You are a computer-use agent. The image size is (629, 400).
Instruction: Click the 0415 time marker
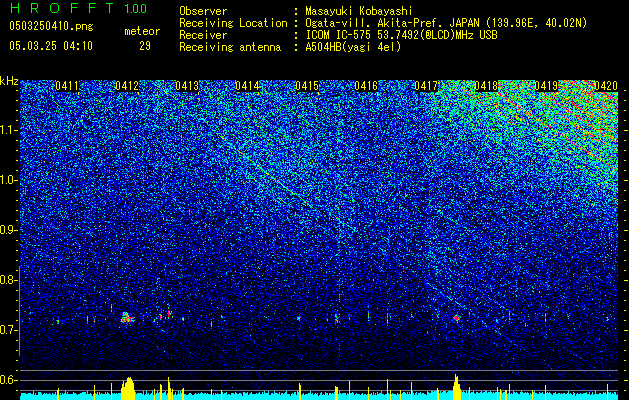click(307, 86)
